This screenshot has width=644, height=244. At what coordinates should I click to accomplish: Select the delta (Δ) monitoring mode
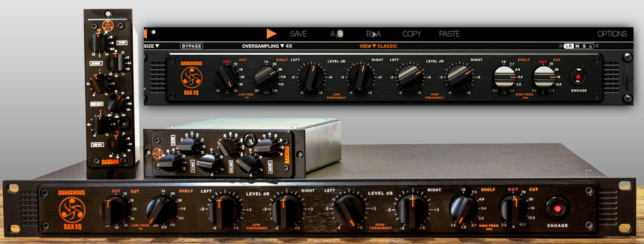[591, 46]
